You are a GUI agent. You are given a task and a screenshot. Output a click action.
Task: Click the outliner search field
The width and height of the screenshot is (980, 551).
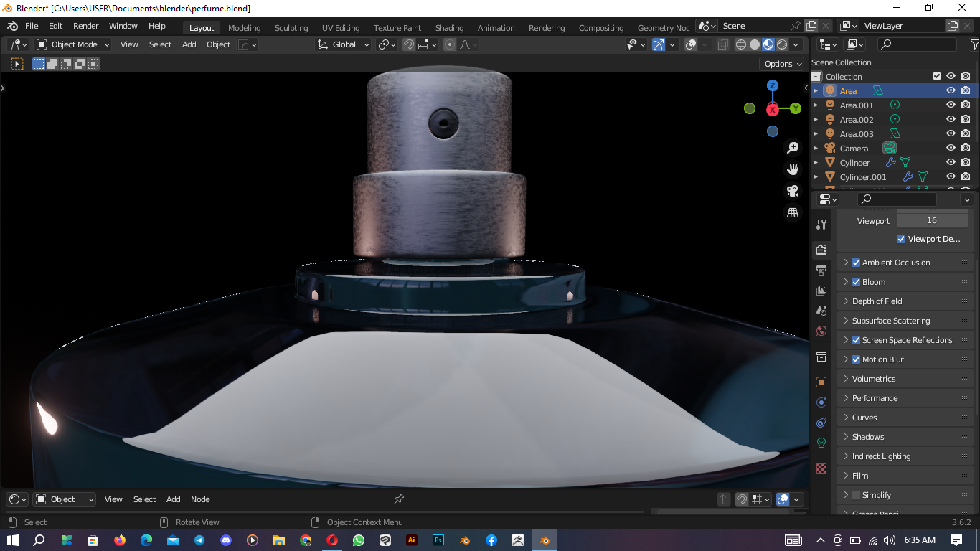tap(916, 44)
